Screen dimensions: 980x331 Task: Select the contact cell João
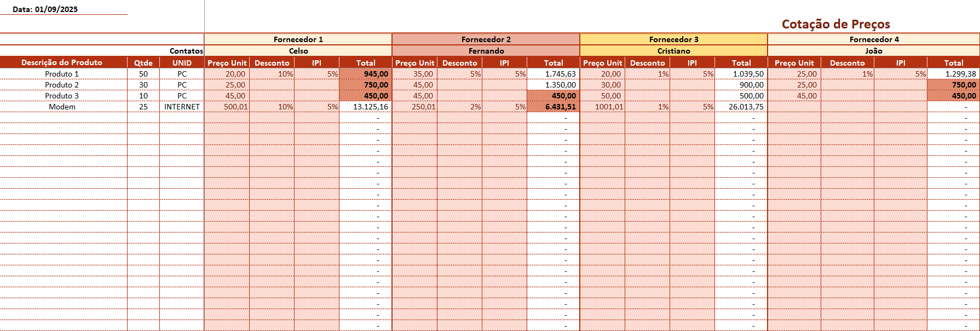[874, 51]
